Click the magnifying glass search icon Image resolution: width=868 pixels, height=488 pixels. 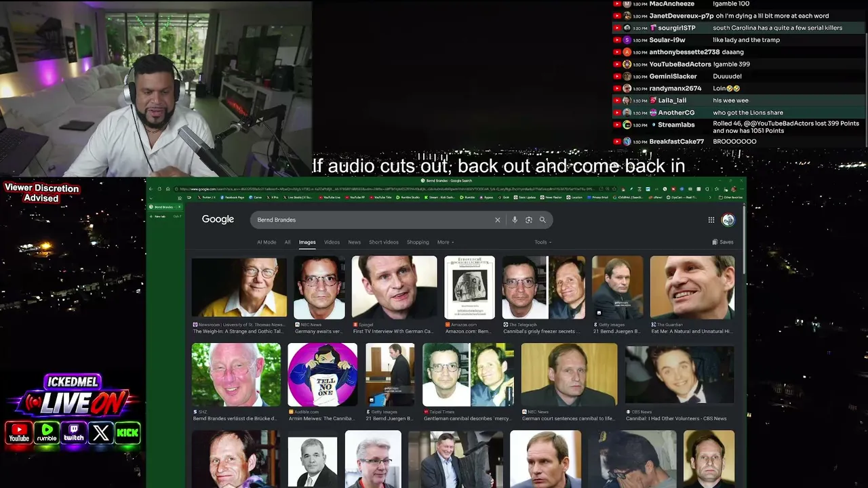(x=542, y=220)
